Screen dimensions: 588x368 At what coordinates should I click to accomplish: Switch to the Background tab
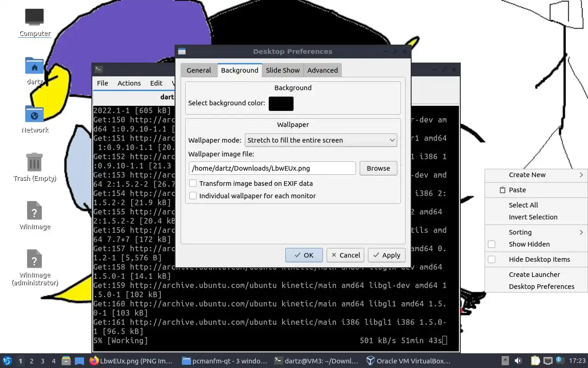(x=240, y=70)
